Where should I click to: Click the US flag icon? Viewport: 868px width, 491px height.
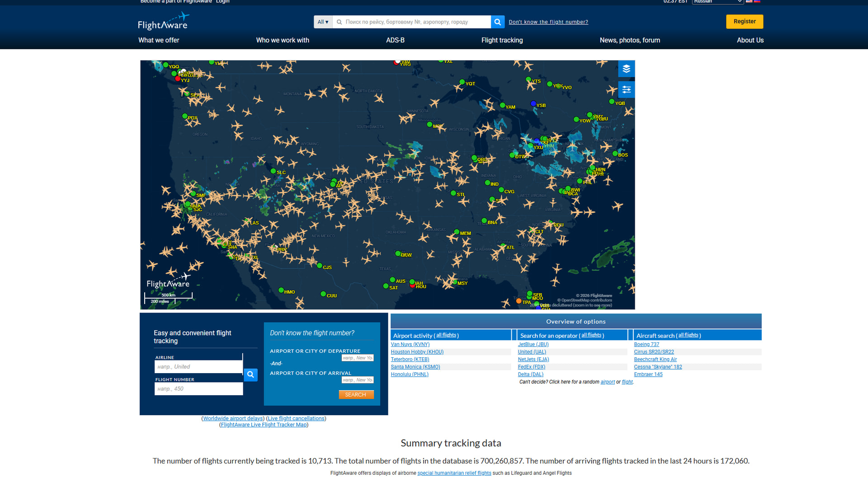(750, 1)
